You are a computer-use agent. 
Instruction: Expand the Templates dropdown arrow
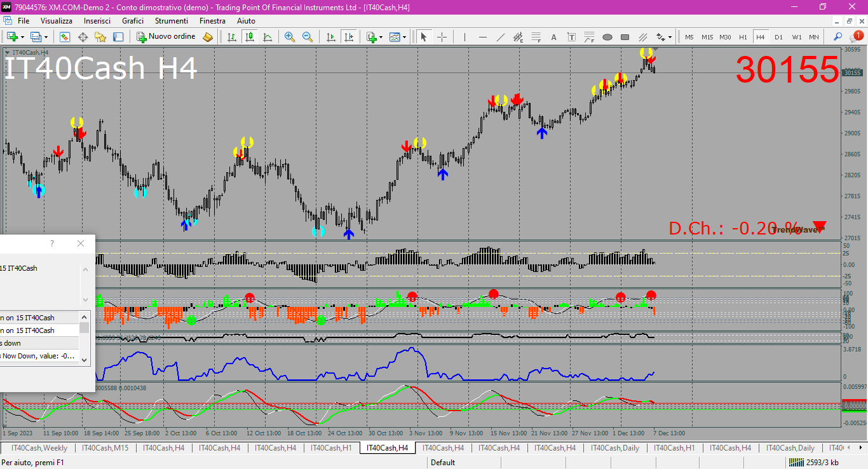click(405, 37)
